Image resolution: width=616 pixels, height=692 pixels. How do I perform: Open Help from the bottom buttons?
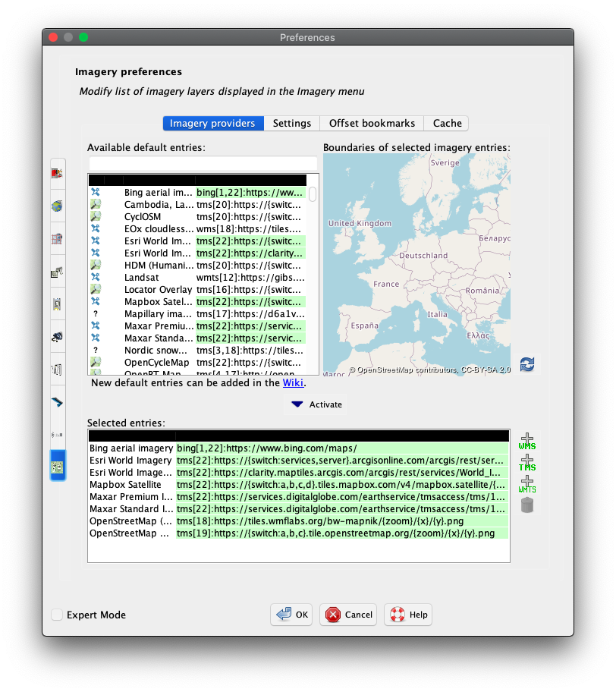408,615
